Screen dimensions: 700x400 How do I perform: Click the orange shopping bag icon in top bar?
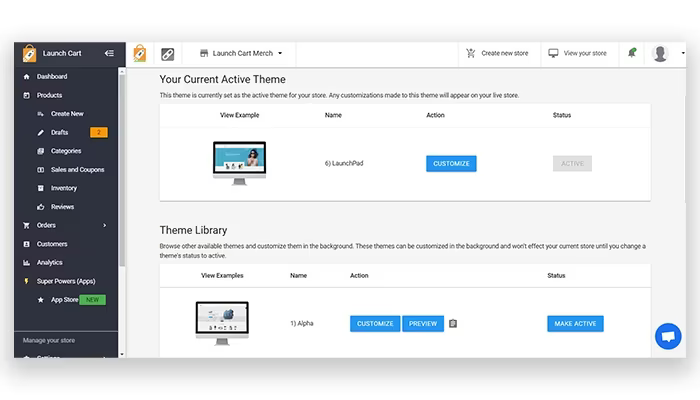click(x=140, y=53)
